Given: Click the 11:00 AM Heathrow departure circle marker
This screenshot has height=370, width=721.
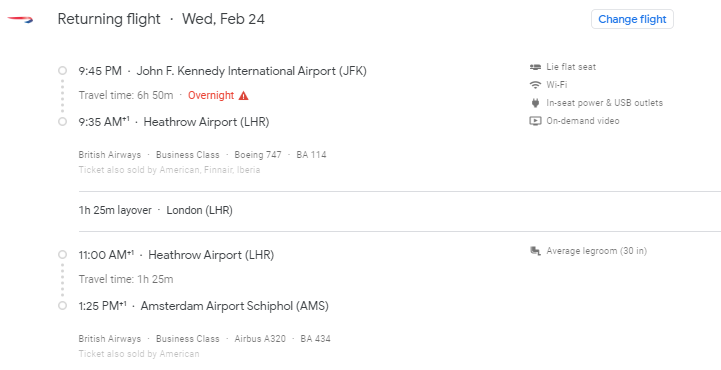Looking at the screenshot, I should tap(63, 255).
